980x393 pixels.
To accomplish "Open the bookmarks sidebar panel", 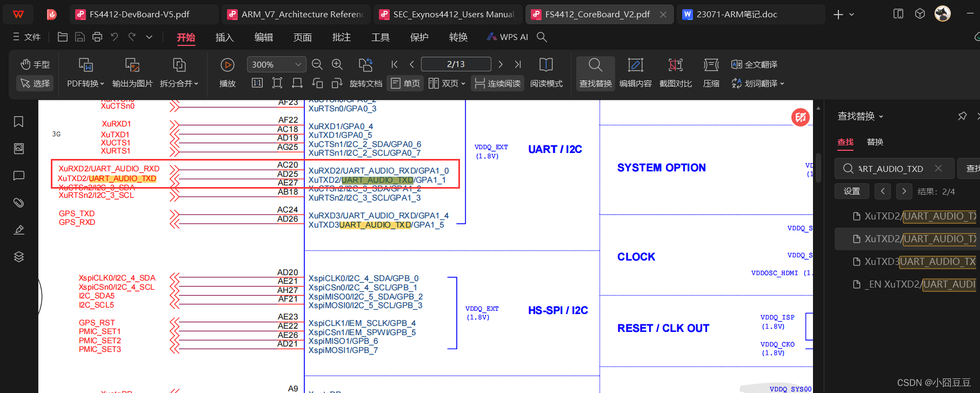I will click(19, 122).
